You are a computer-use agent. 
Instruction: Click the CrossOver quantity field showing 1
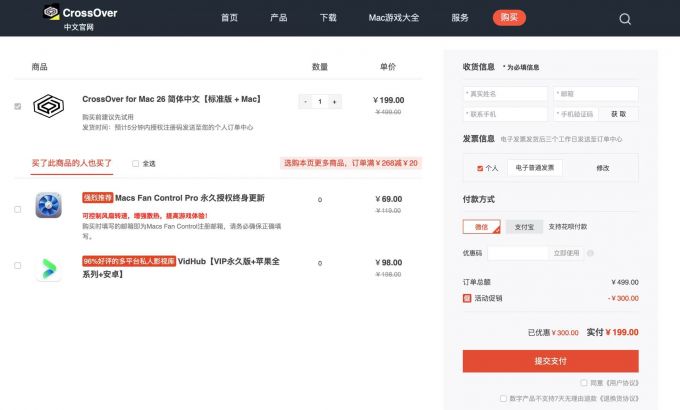(320, 102)
